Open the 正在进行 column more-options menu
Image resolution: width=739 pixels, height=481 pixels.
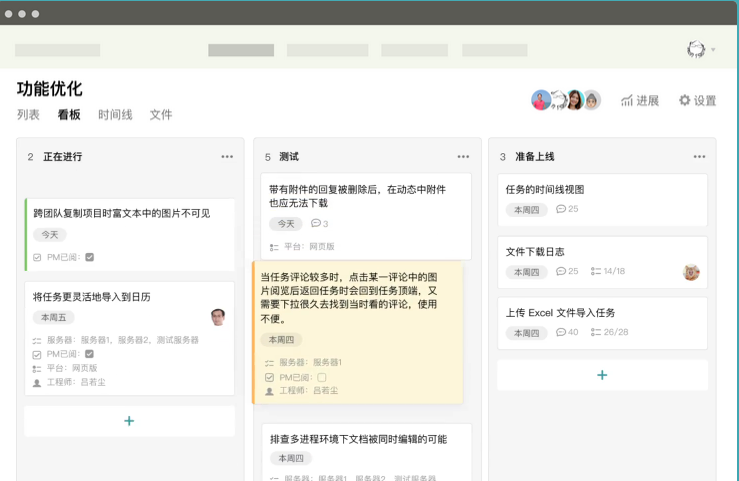coord(227,156)
